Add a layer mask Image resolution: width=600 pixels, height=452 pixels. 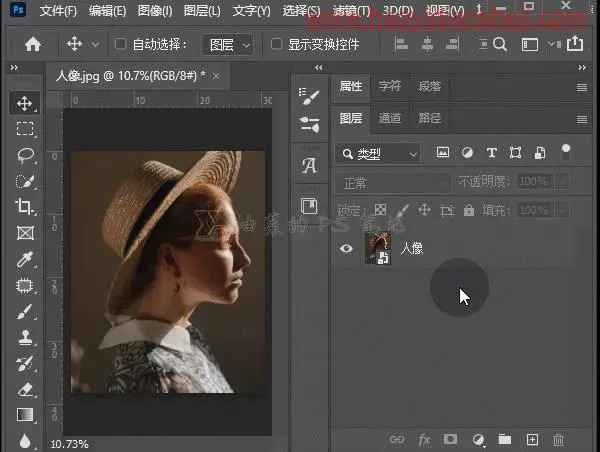click(450, 439)
